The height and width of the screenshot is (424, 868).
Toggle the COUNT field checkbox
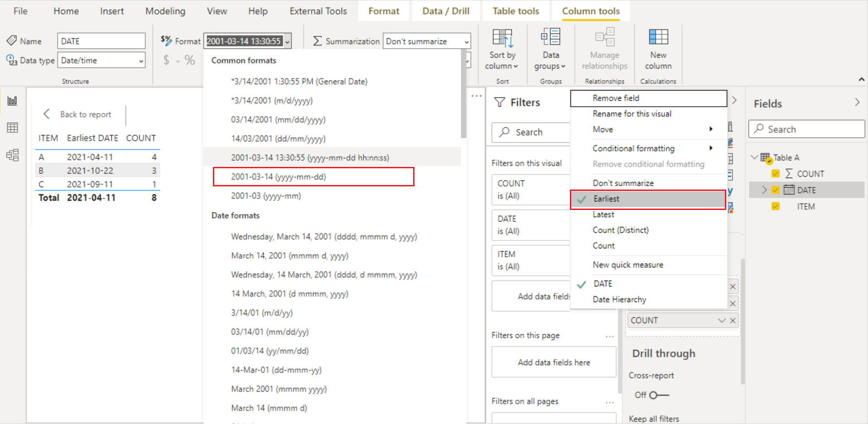click(776, 174)
